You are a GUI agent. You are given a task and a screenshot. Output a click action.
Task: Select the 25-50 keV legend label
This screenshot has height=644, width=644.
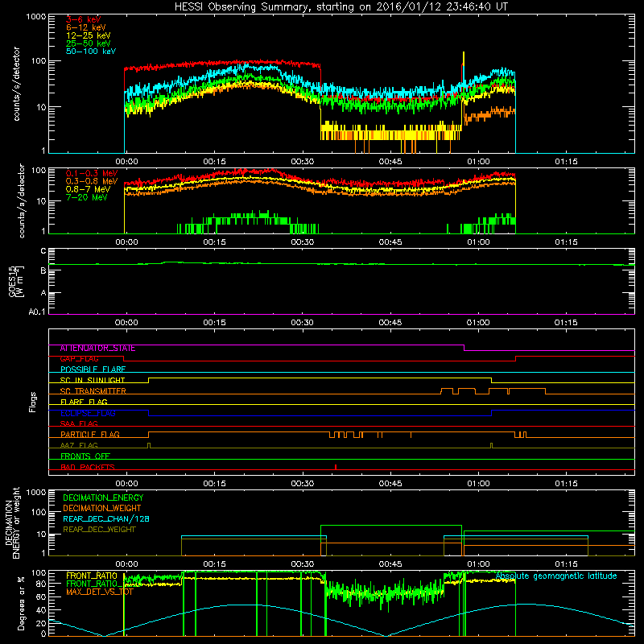(x=89, y=43)
